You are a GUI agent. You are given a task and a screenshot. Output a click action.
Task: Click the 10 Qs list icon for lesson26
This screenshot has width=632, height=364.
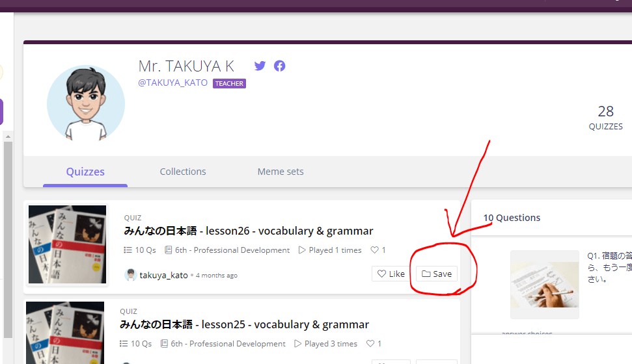(128, 250)
